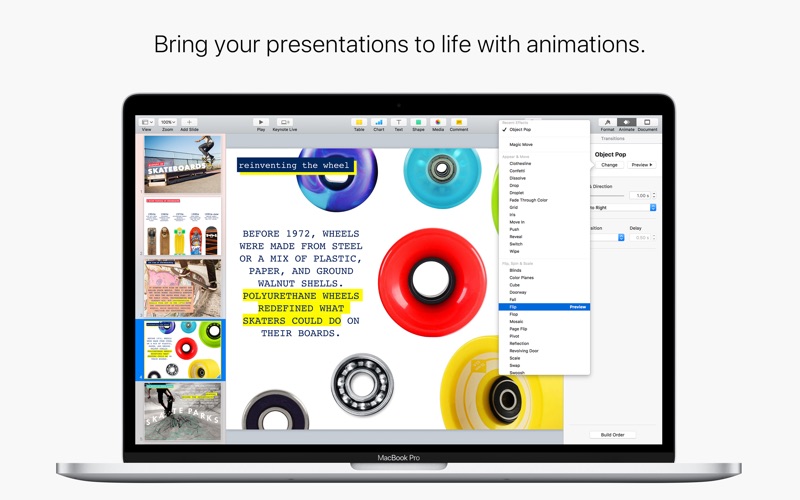Click the Add Slide plus button

(189, 122)
